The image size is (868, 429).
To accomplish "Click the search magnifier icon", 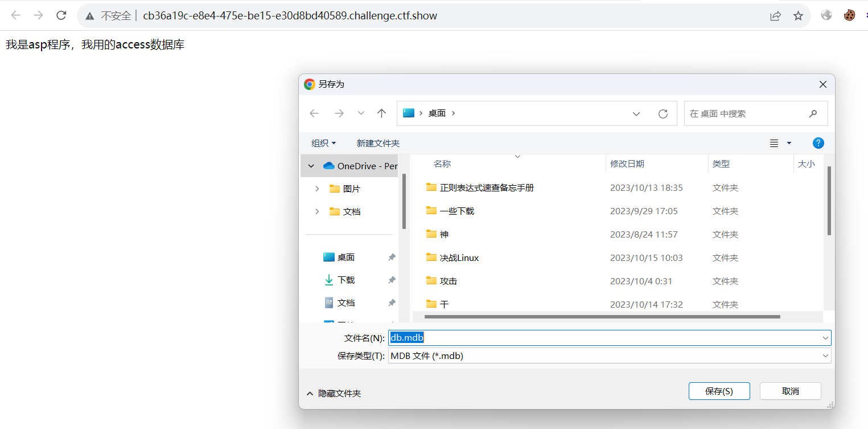I will [813, 113].
